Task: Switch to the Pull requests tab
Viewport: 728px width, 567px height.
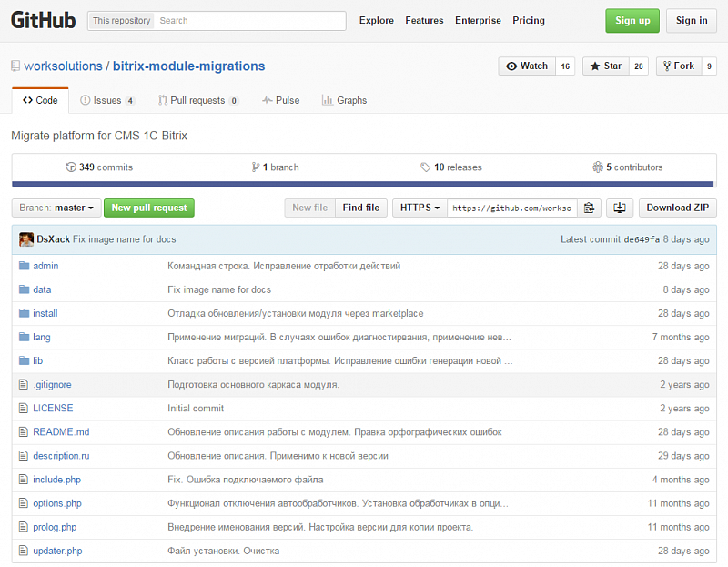Action: click(x=197, y=100)
